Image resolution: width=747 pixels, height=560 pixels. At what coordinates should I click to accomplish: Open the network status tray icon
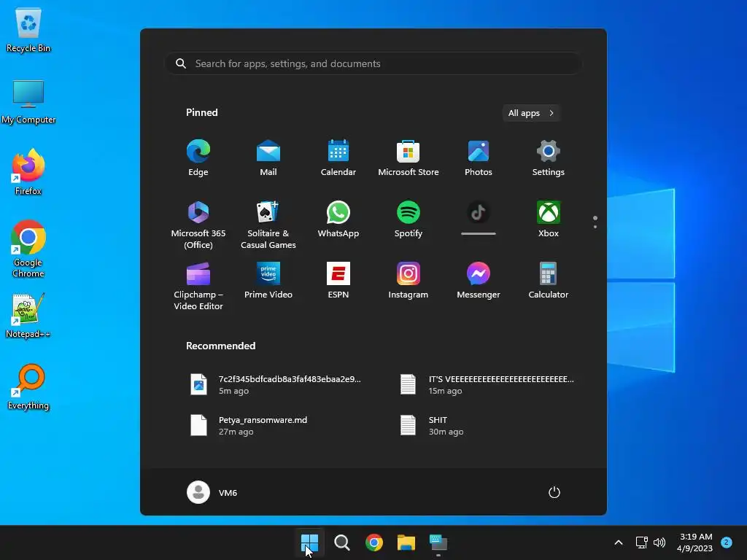click(642, 542)
